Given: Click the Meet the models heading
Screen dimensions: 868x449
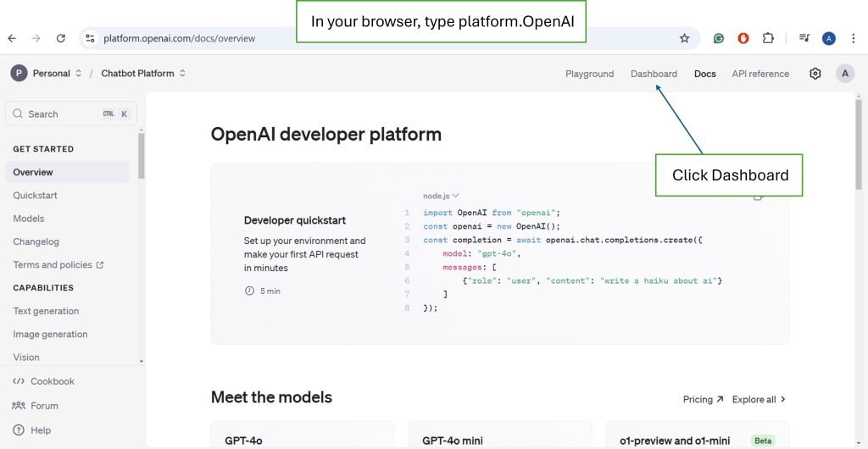Looking at the screenshot, I should click(271, 397).
